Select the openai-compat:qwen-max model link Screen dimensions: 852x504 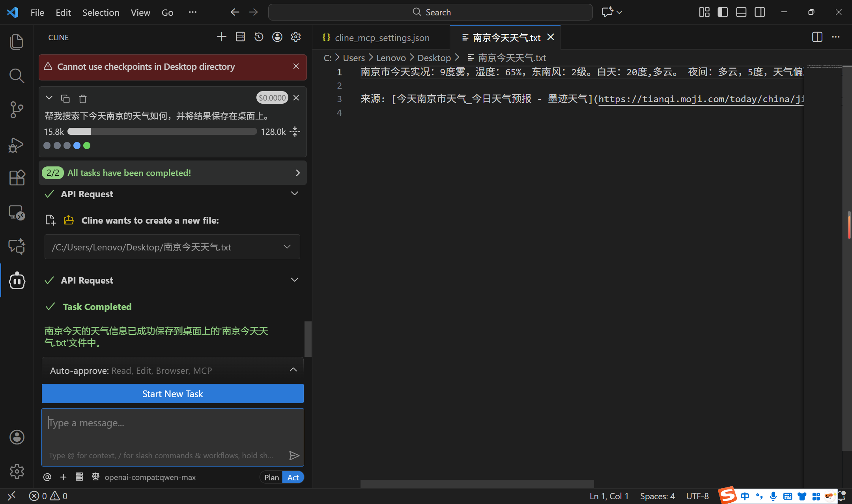(x=150, y=477)
